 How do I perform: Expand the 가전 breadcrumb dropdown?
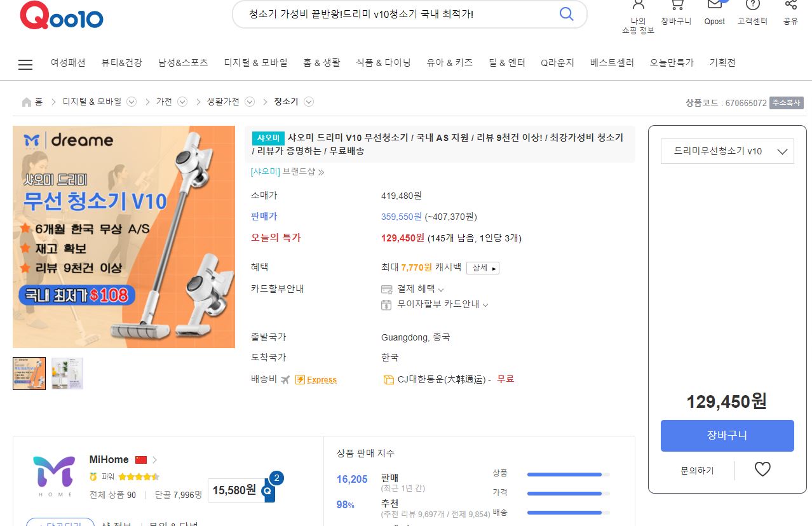pos(182,102)
